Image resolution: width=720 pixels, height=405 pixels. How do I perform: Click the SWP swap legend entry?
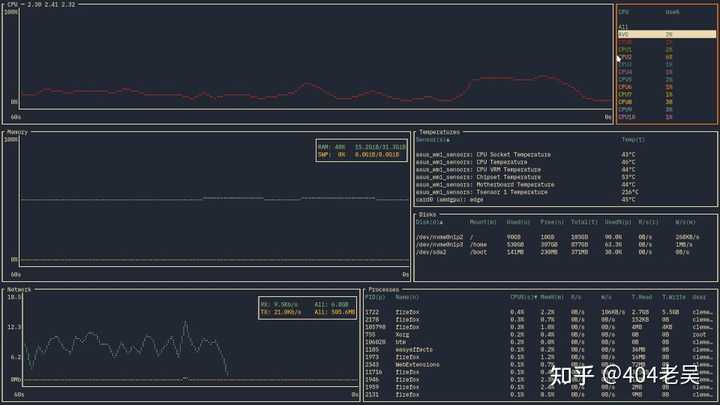point(359,155)
